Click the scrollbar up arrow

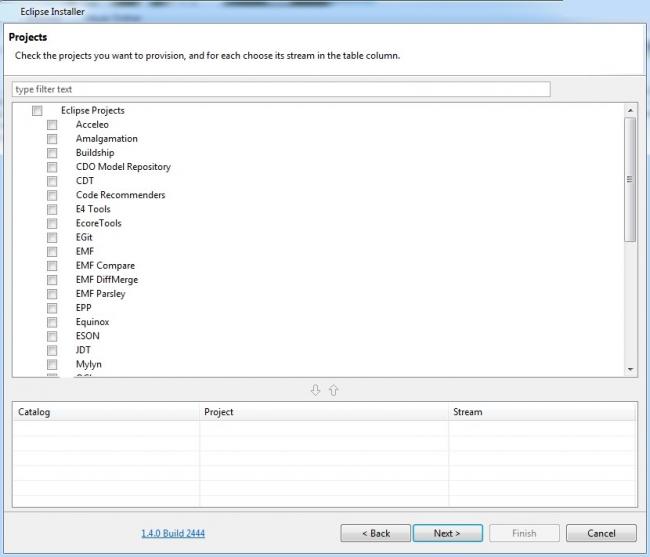tap(630, 110)
